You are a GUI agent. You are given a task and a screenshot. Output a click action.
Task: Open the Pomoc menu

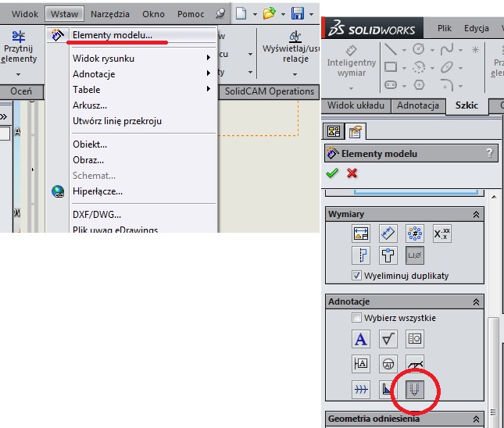click(x=191, y=14)
